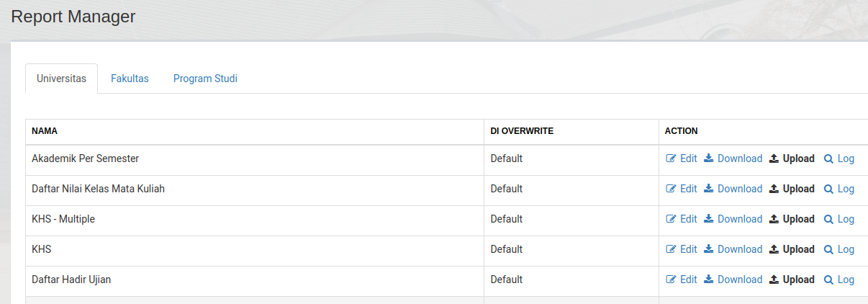Click the Upload icon for Daftar Nilai Kelas Mata Kuliah
This screenshot has height=304, width=868.
point(774,189)
